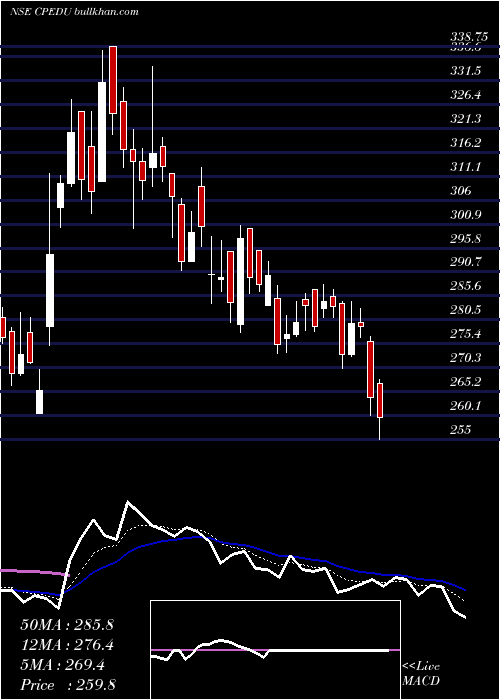This screenshot has height=700, width=500.
Task: Click the 50MA : 285.8 readout
Action: [67, 625]
